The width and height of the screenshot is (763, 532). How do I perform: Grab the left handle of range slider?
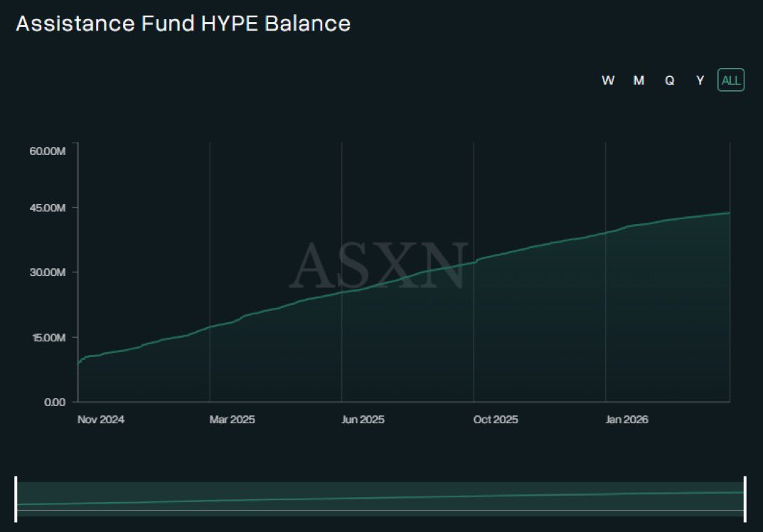tap(16, 499)
